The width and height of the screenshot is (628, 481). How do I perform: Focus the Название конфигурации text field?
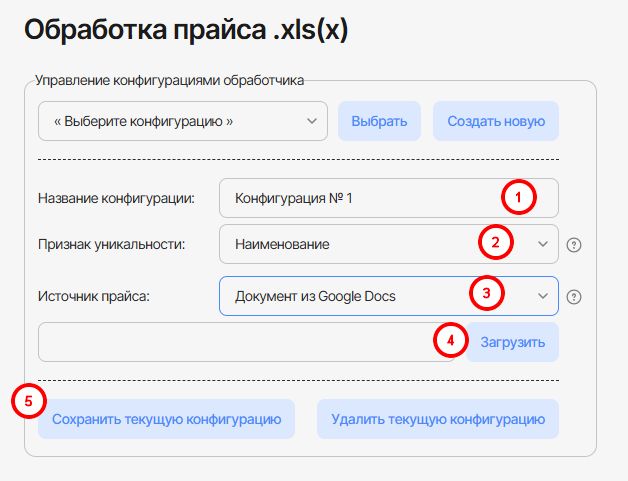coord(360,198)
